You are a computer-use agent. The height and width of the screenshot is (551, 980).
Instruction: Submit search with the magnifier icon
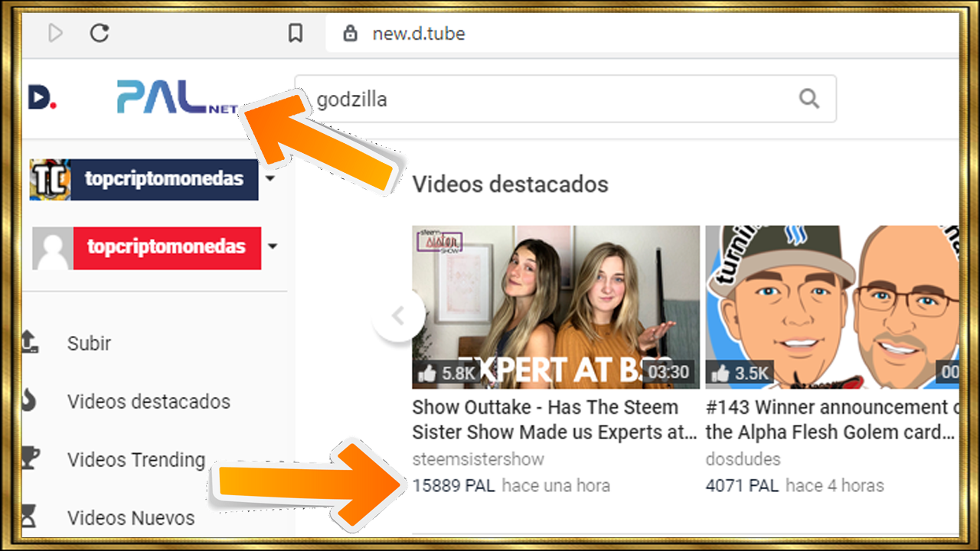click(x=808, y=99)
